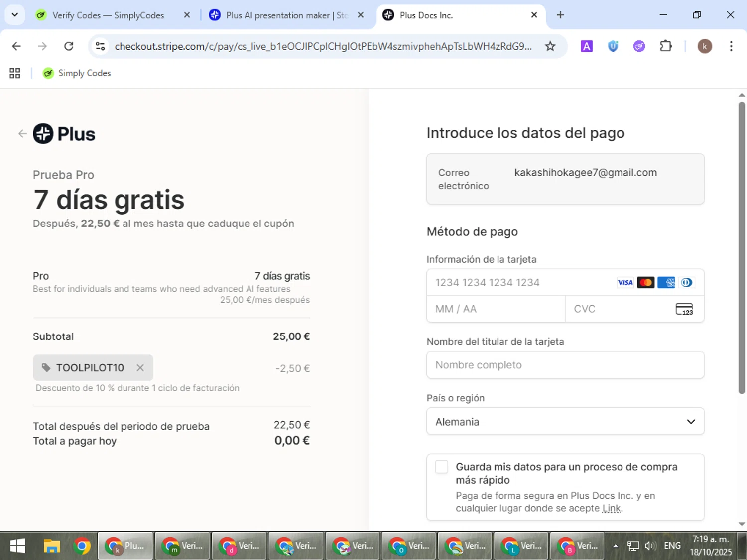Reload the checkout page
The image size is (747, 560).
tap(69, 46)
